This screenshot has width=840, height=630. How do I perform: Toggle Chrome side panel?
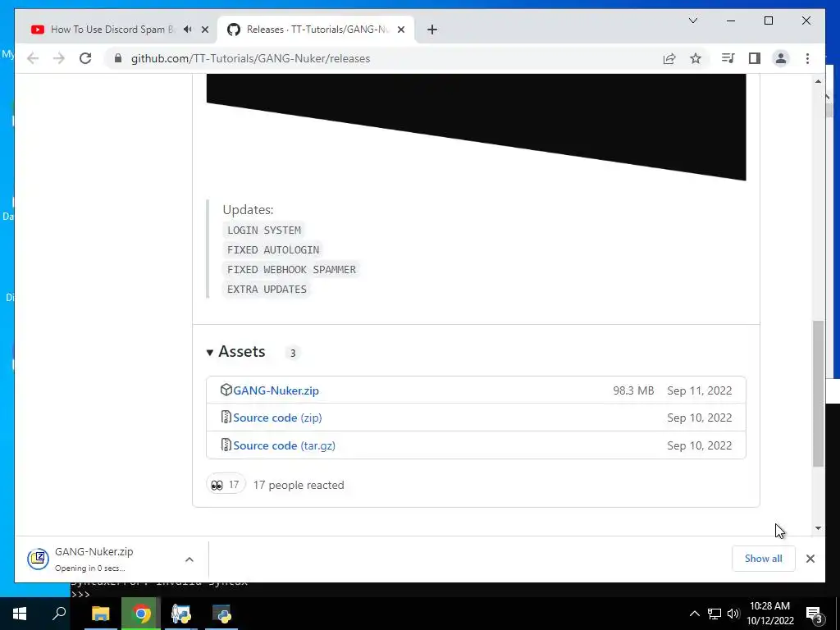(755, 58)
